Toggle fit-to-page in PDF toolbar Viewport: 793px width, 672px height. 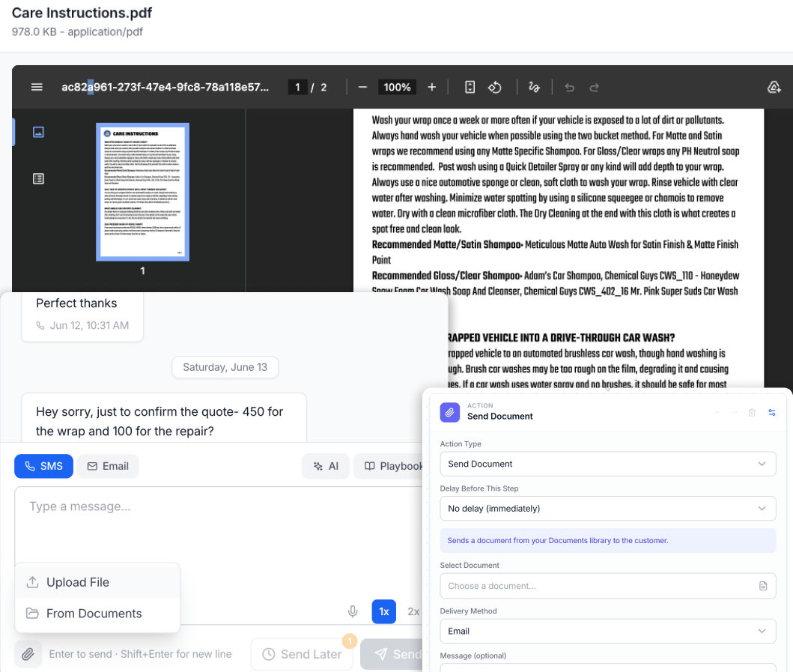tap(470, 87)
